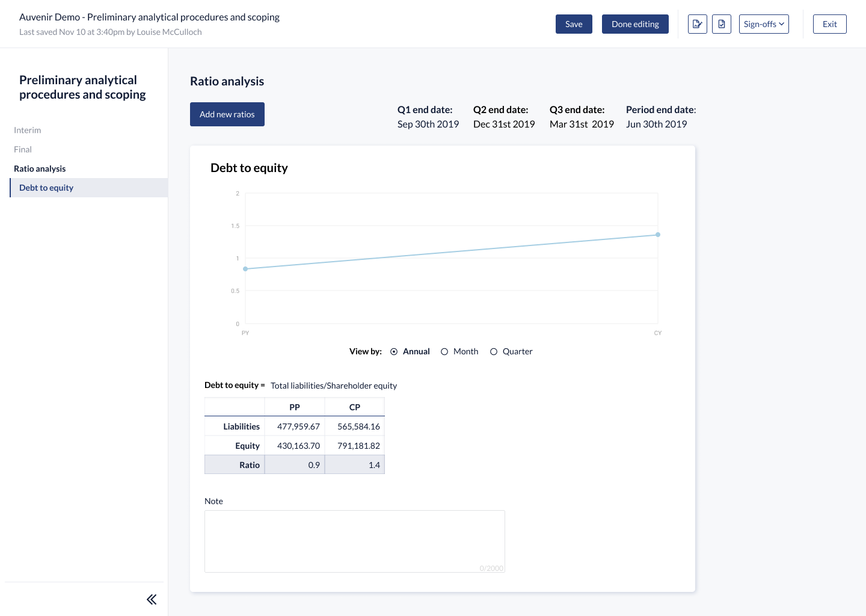Open the Final section in sidebar
This screenshot has height=616, width=866.
pyautogui.click(x=23, y=149)
